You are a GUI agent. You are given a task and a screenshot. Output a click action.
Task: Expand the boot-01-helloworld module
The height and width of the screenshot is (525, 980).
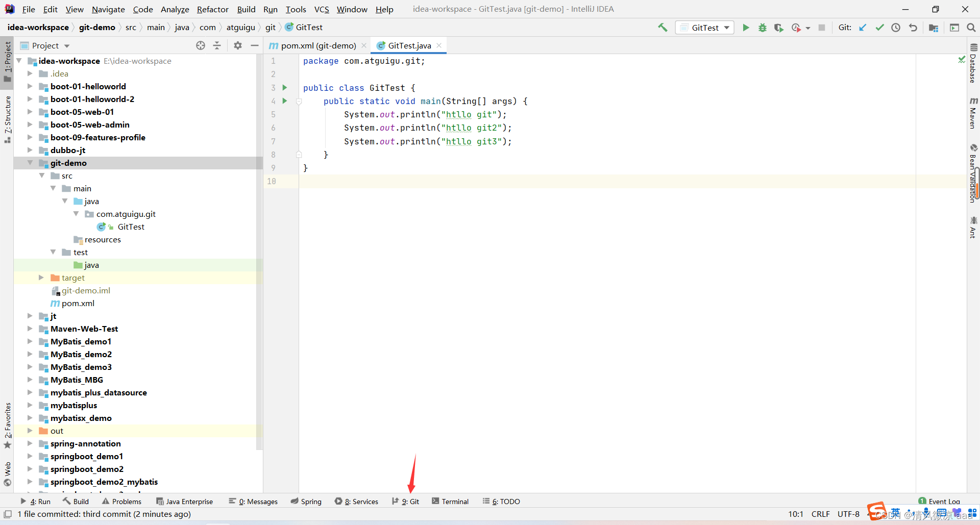point(30,86)
